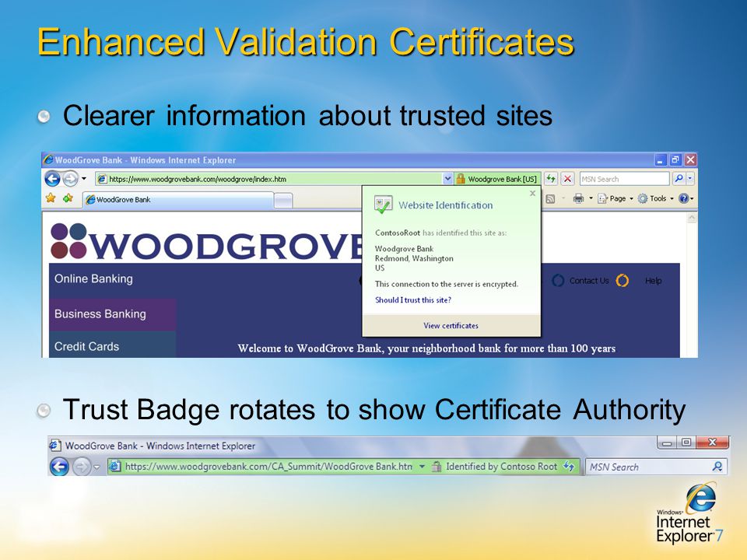Click IE page icon in lower title bar
The height and width of the screenshot is (560, 747).
[x=54, y=445]
